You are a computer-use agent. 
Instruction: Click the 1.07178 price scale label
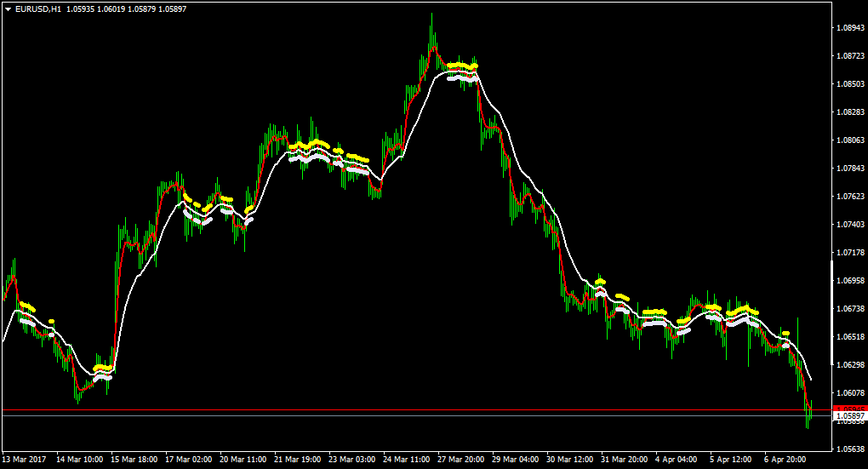[x=851, y=253]
